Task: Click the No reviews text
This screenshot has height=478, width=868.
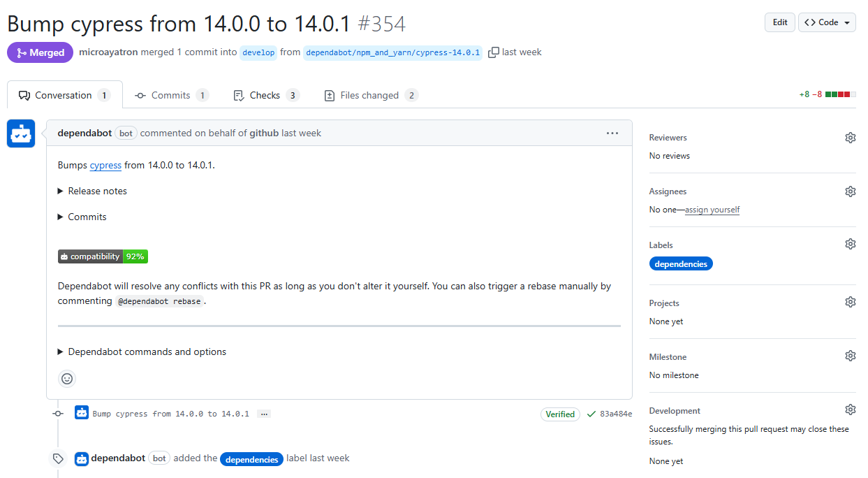Action: tap(669, 156)
